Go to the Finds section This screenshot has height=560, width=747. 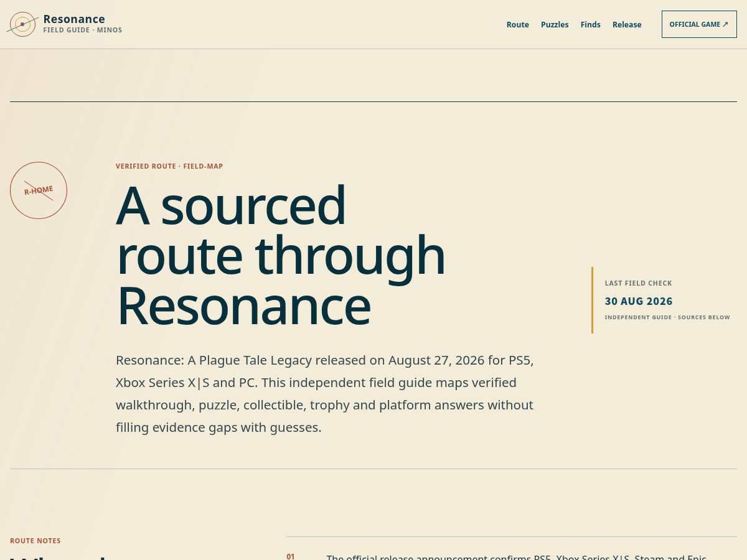pos(590,25)
